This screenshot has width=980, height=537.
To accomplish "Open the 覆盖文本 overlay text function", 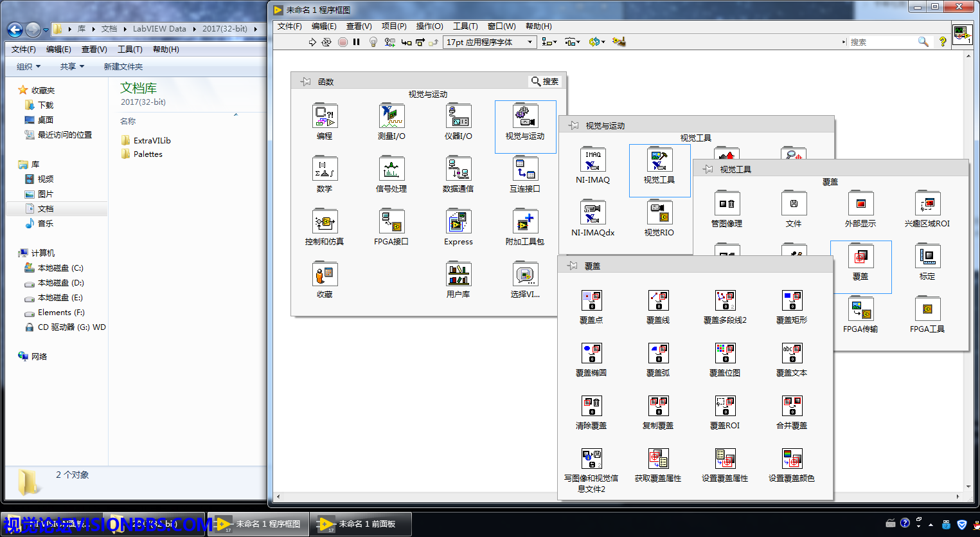I will (791, 354).
